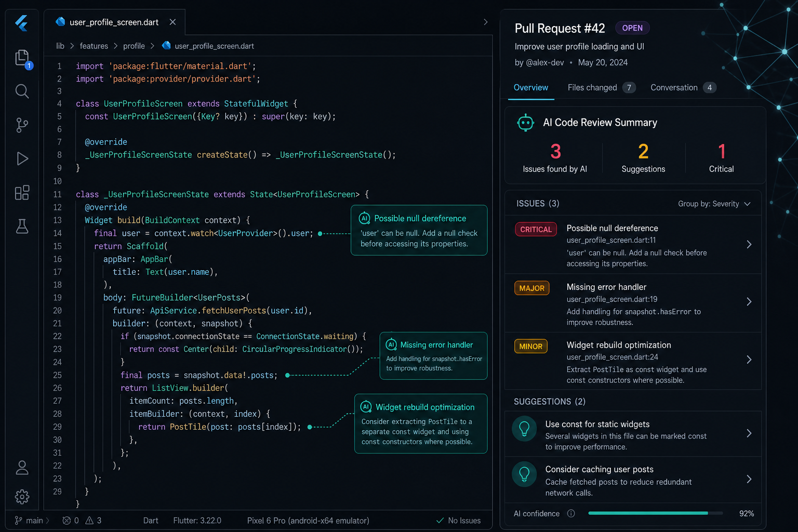The width and height of the screenshot is (798, 532).
Task: Open the Run and Debug play icon
Action: click(x=22, y=158)
